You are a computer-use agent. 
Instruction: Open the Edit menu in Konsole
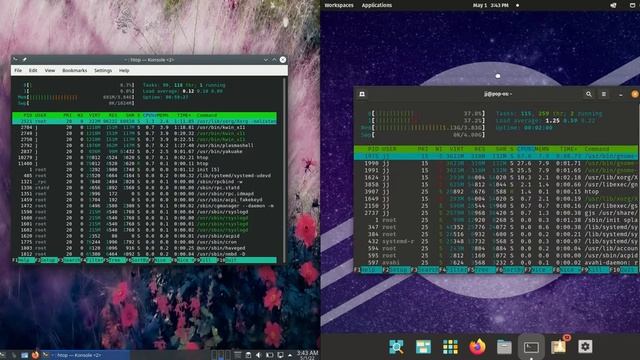coord(33,70)
